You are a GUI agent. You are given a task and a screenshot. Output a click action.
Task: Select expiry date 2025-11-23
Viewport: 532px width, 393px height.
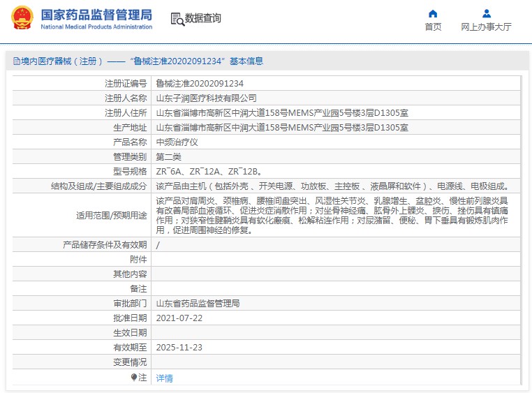coord(179,347)
